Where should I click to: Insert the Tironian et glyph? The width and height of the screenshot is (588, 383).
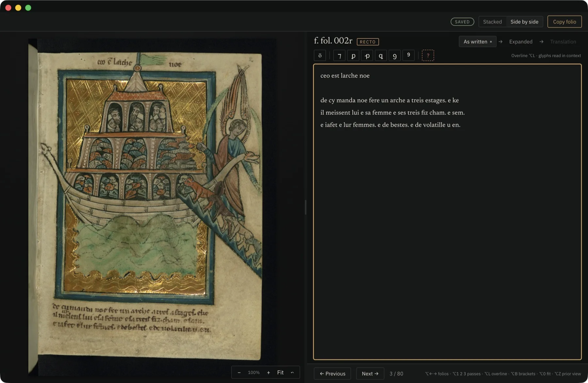click(339, 56)
